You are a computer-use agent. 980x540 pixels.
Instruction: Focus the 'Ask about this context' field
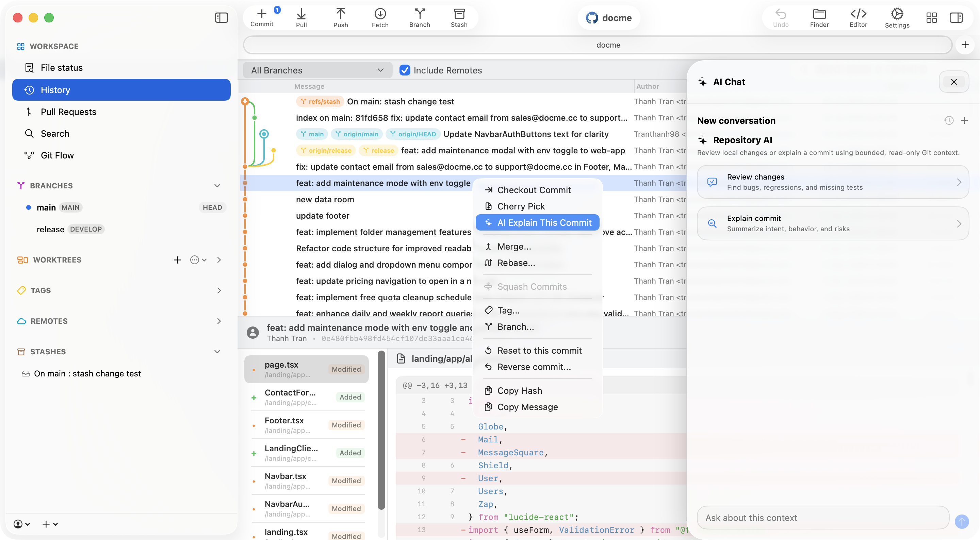[823, 518]
